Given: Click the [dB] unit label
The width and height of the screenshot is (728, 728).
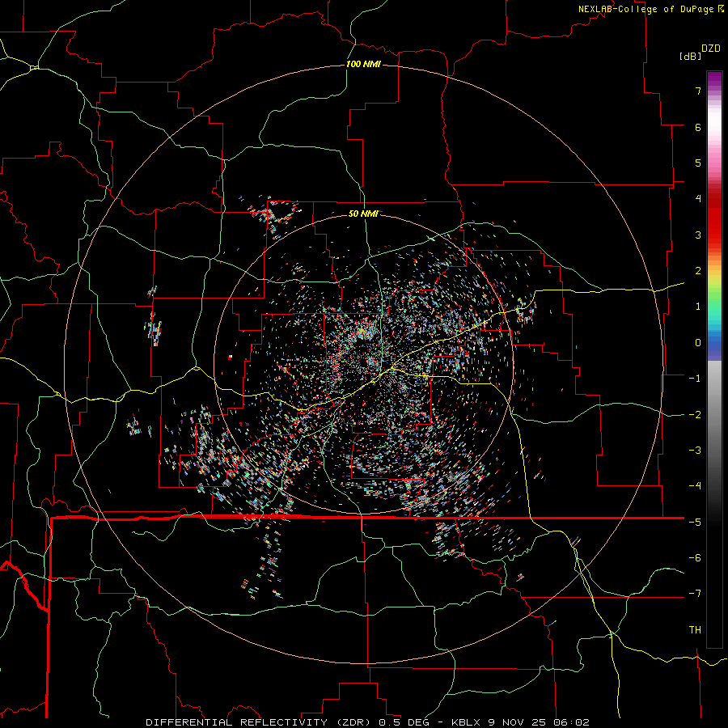Looking at the screenshot, I should (690, 56).
